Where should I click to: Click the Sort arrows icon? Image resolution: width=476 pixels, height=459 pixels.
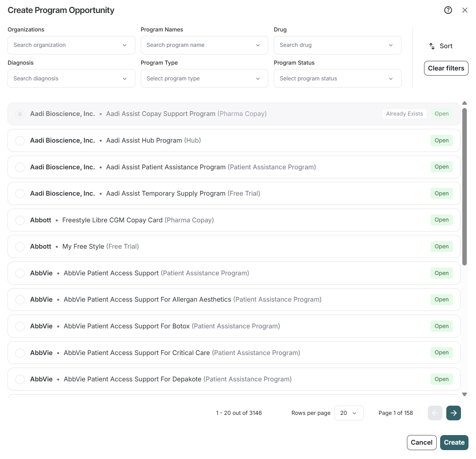pos(432,46)
